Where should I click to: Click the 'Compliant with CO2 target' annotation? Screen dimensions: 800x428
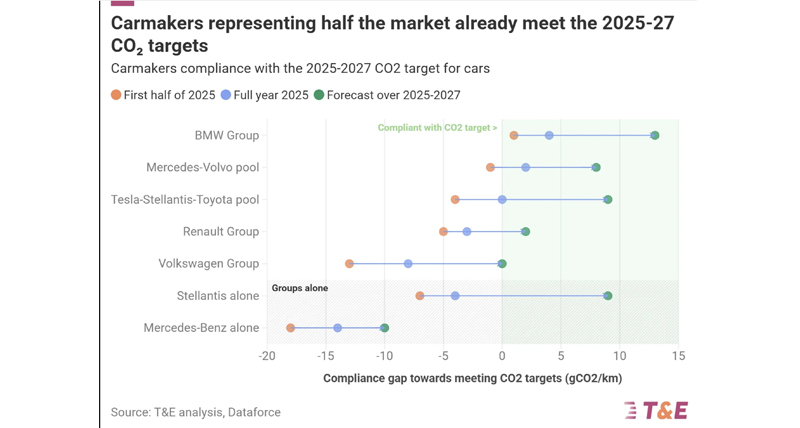pyautogui.click(x=437, y=128)
